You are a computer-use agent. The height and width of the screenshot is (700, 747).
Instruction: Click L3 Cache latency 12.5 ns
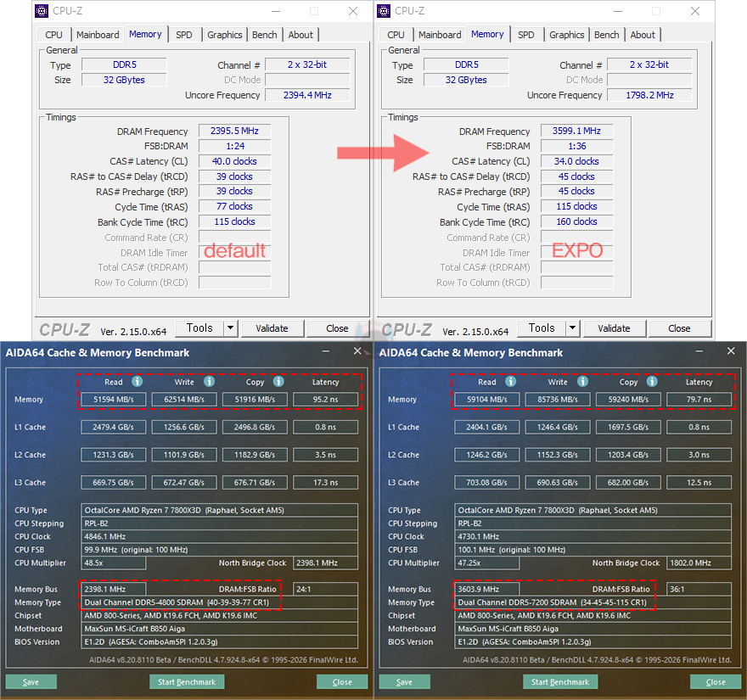click(x=699, y=483)
